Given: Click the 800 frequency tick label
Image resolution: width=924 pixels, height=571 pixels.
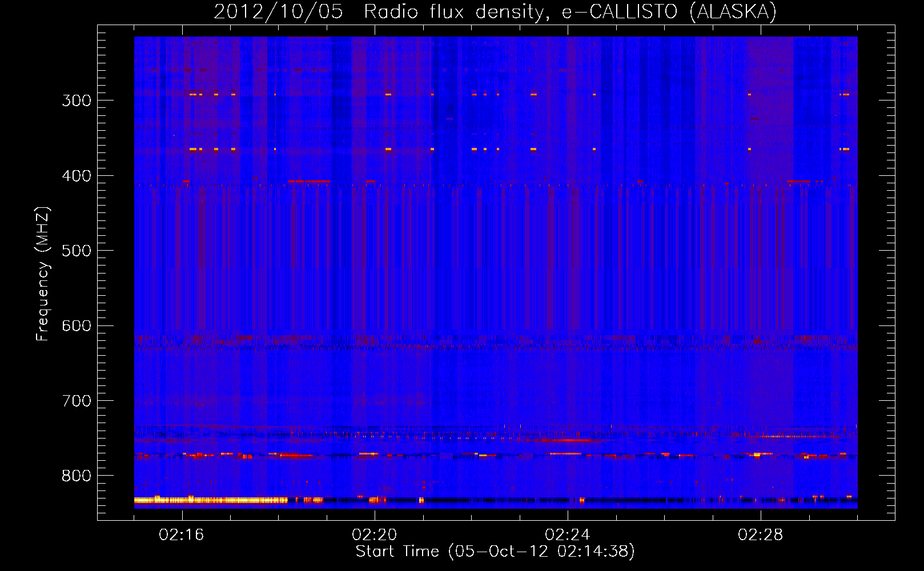Looking at the screenshot, I should click(x=77, y=476).
